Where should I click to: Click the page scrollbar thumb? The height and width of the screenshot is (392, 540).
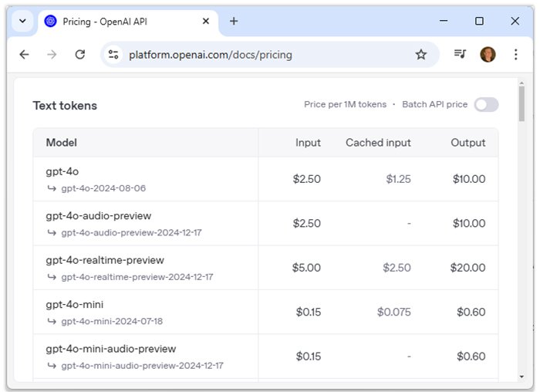[x=521, y=103]
